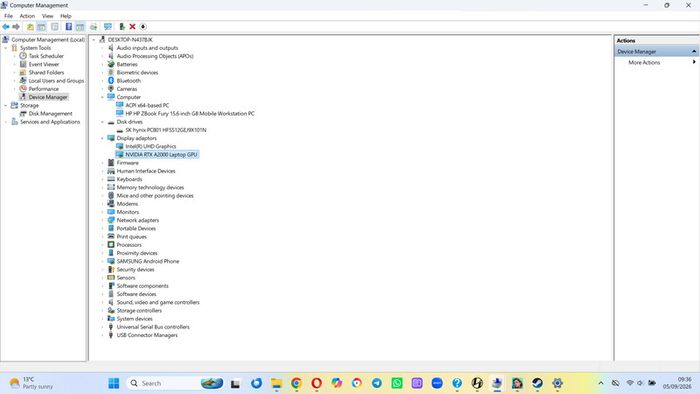Image resolution: width=700 pixels, height=394 pixels.
Task: Collapse the Computer device category
Action: [x=102, y=97]
